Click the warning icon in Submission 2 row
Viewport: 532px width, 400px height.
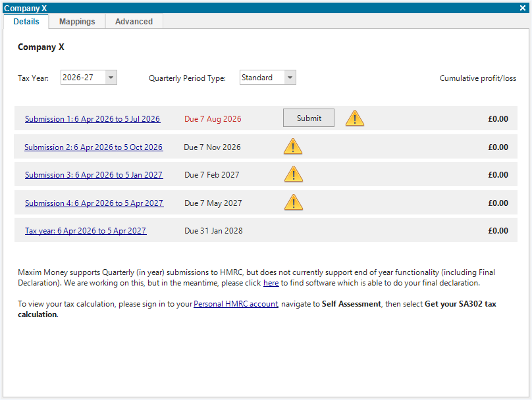point(293,147)
